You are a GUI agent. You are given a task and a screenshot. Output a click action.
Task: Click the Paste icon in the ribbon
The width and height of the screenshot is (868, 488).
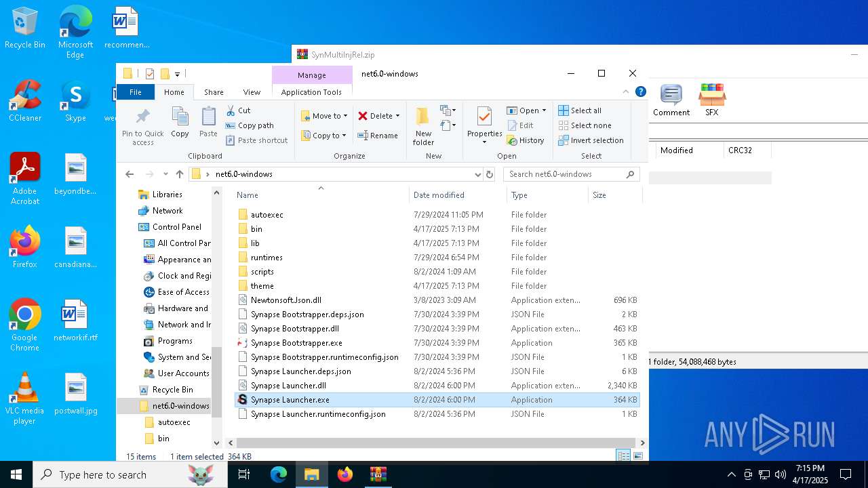click(208, 122)
